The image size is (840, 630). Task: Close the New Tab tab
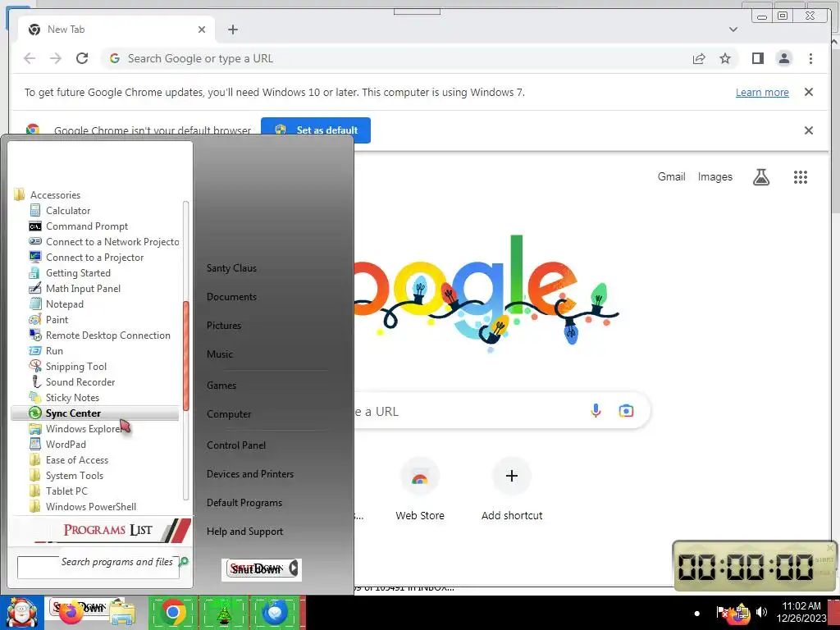tap(202, 30)
